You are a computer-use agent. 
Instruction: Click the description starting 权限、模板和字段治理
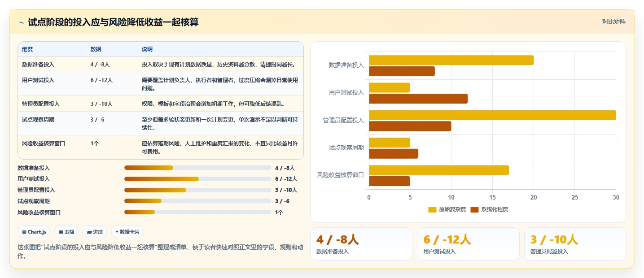214,104
